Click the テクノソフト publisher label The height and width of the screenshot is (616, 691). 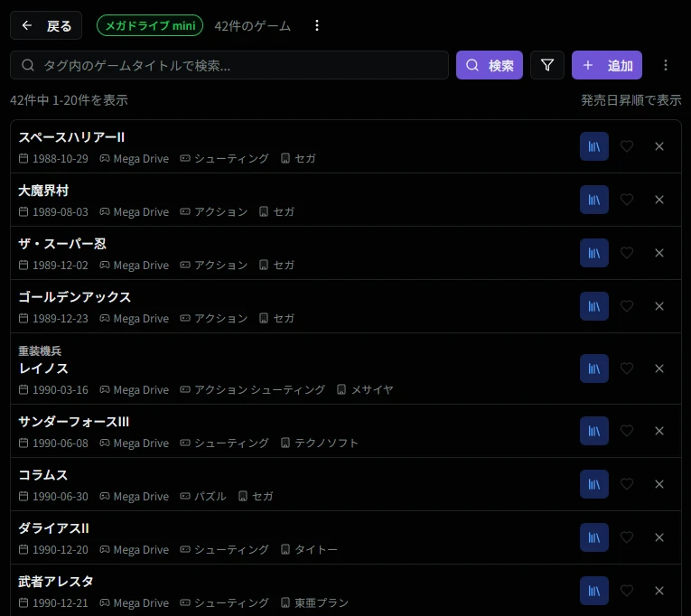tap(326, 443)
